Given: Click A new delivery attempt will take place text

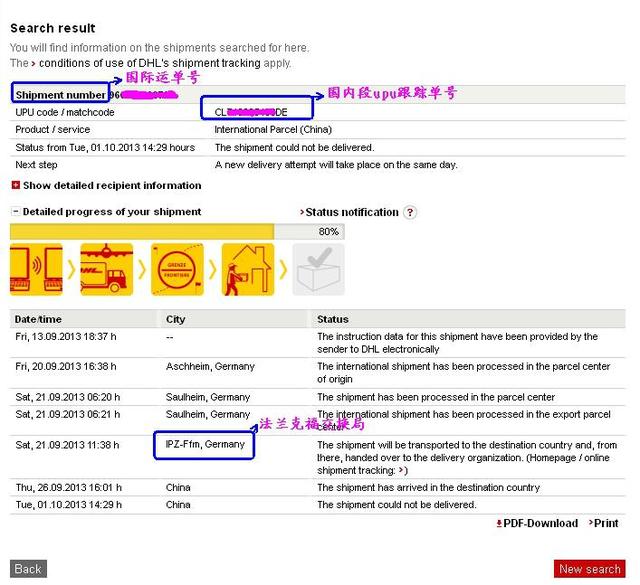Looking at the screenshot, I should 336,165.
